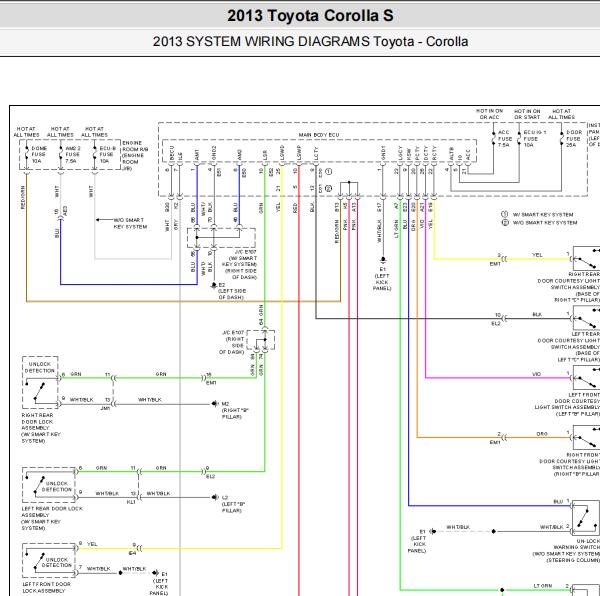Select the left rear door courtesy light switch caption
600x596 pixels.
(569, 347)
